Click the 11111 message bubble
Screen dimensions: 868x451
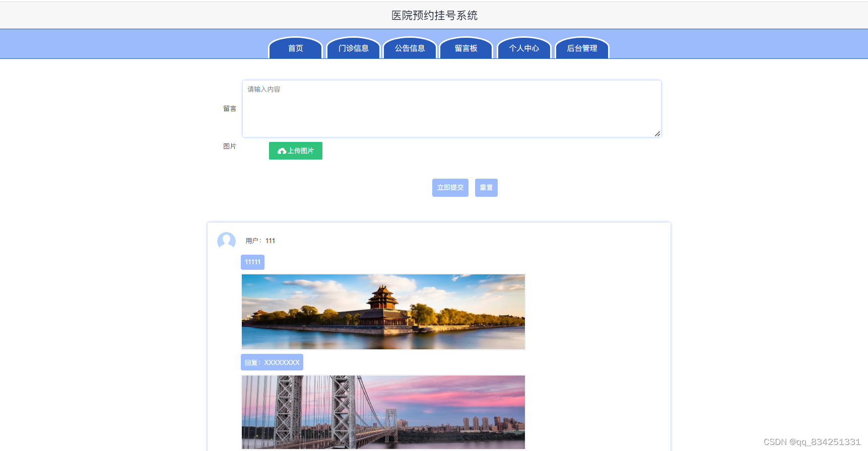(x=252, y=262)
